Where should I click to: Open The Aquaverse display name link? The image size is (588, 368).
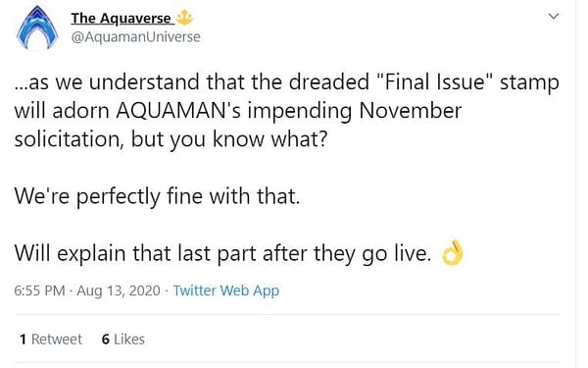pyautogui.click(x=121, y=18)
